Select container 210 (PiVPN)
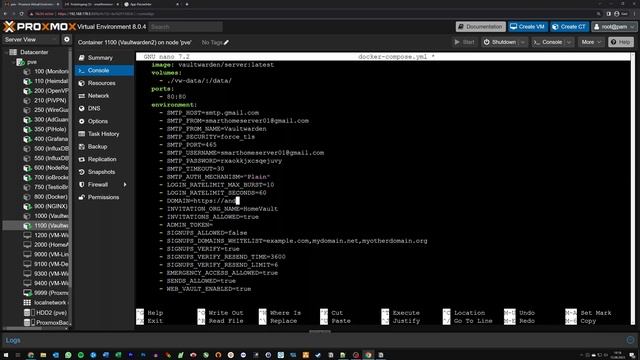Image resolution: width=640 pixels, height=360 pixels. [x=50, y=100]
